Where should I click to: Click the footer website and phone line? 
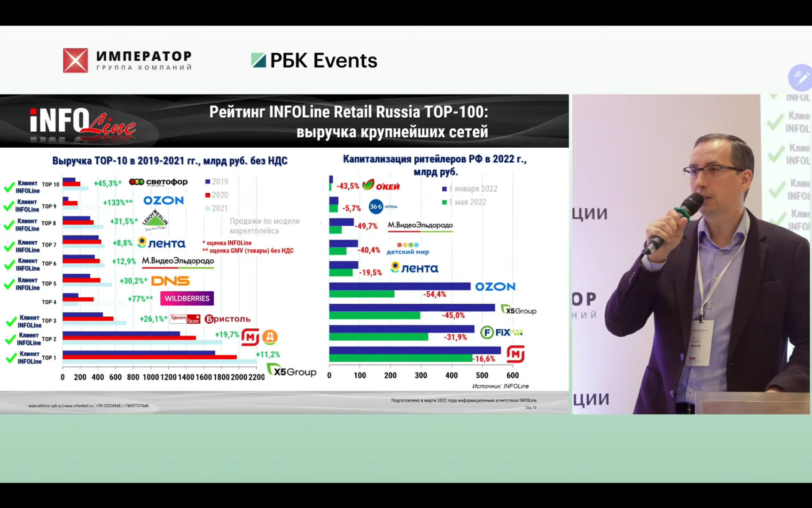tap(88, 406)
